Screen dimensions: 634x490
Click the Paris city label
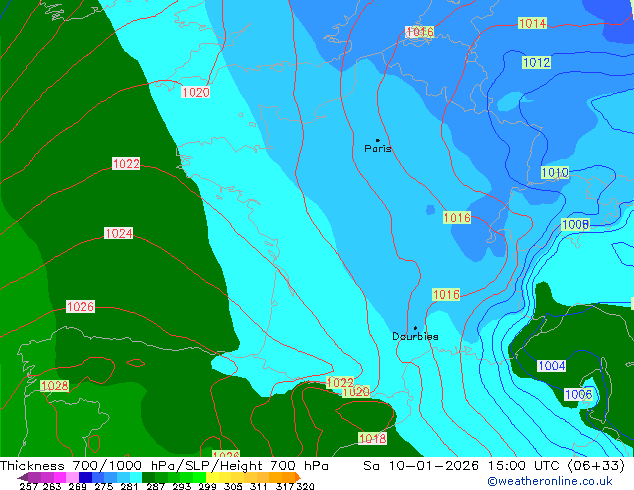378,149
